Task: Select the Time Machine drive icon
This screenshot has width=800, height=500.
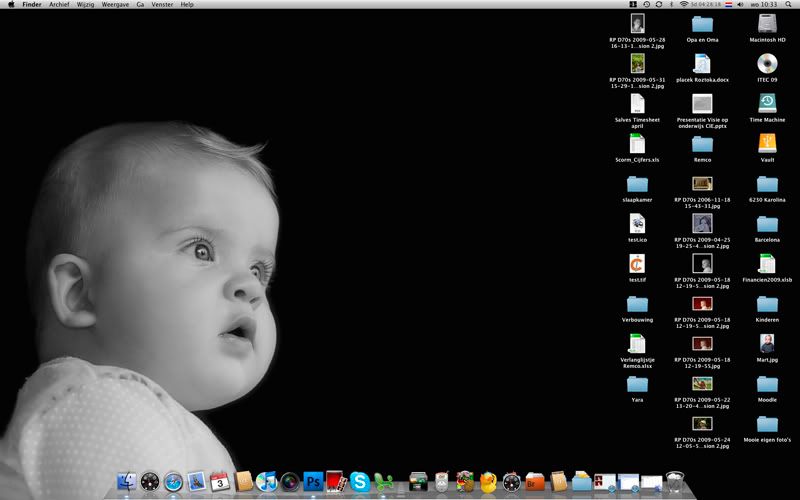Action: tap(767, 104)
